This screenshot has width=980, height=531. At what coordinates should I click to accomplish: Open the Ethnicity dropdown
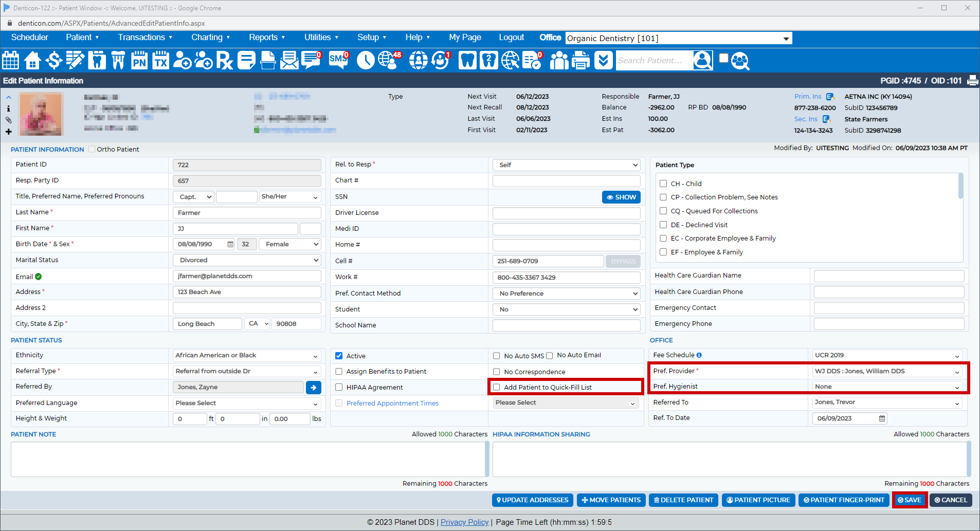coord(247,356)
